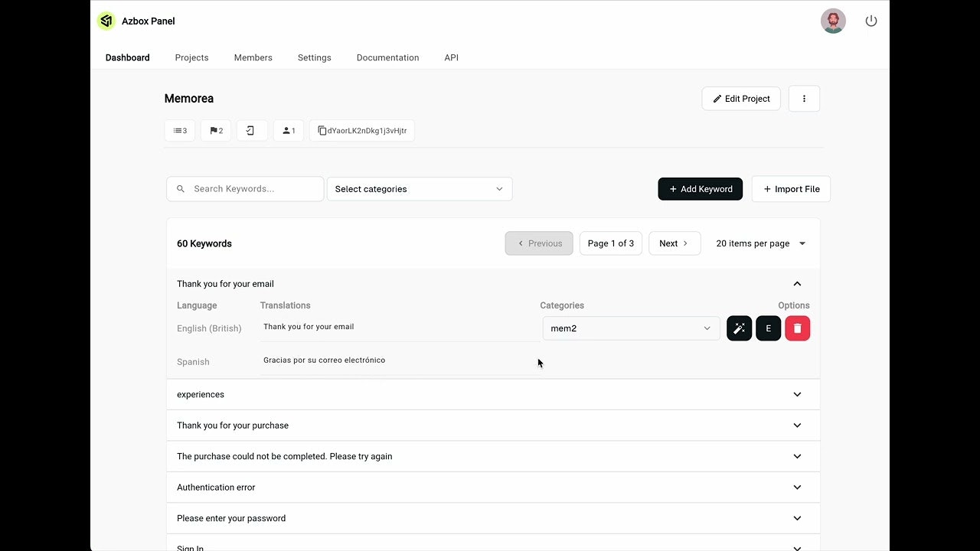Screen dimensions: 980x551
Task: Switch to the Projects tab
Action: pos(191,57)
